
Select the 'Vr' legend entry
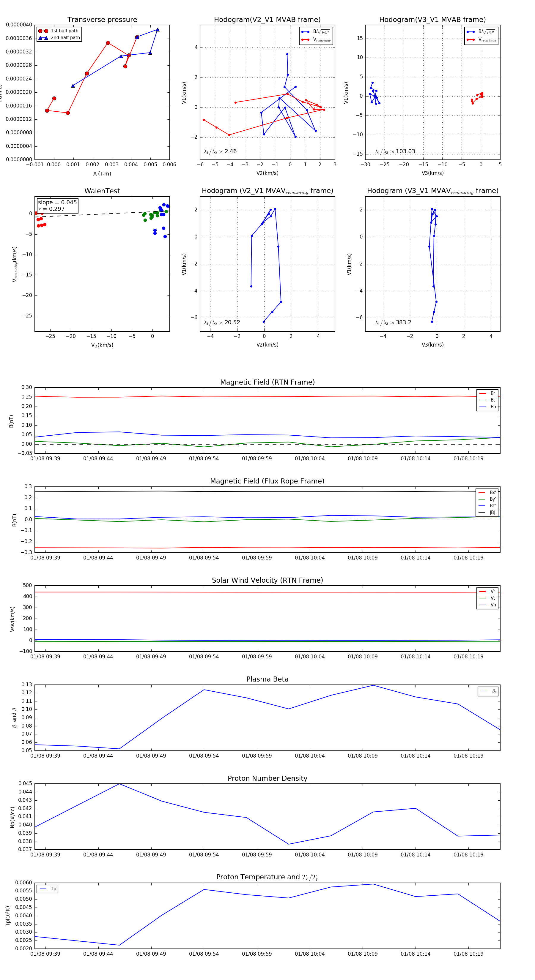487,592
